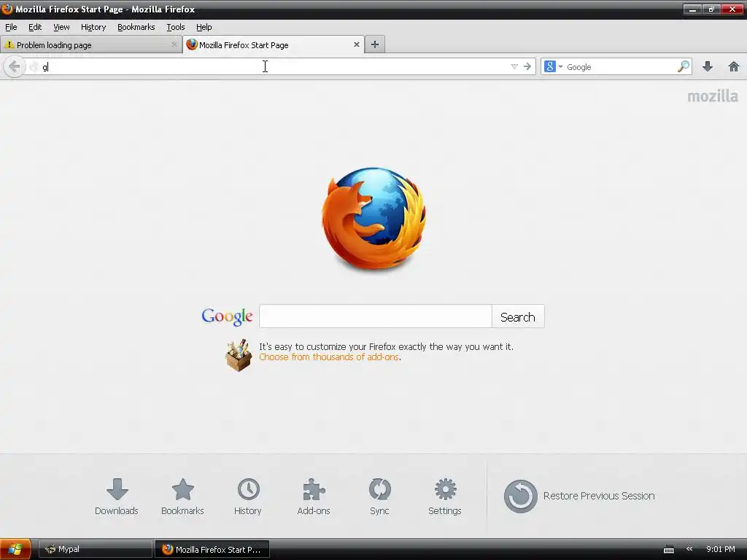Go to the Home page icon
Screen dimensions: 747x560
(x=734, y=66)
